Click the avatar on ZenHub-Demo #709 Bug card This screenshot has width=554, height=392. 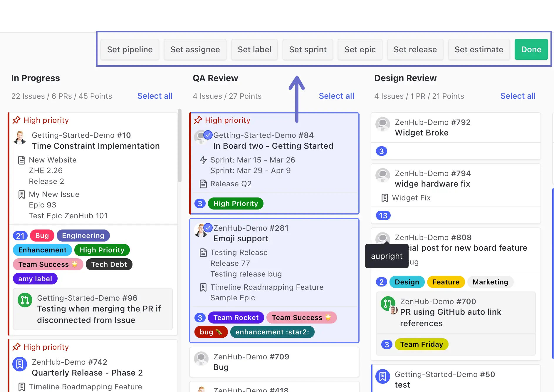(x=201, y=359)
